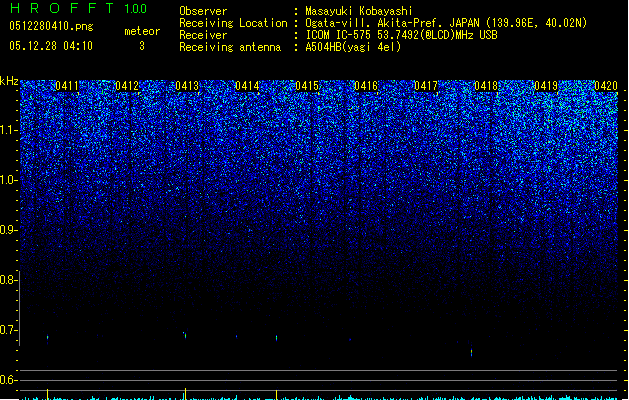Click the date stamp 05.12.28 04:10
The width and height of the screenshot is (629, 400).
tap(51, 46)
